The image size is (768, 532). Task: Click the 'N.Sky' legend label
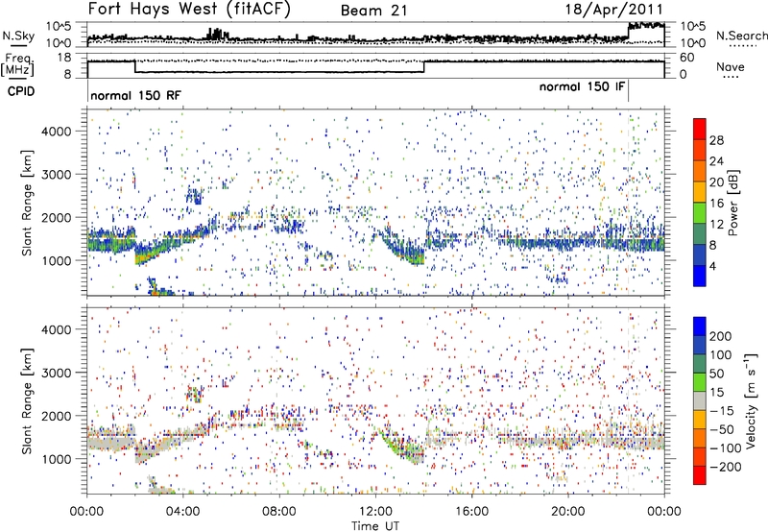18,36
